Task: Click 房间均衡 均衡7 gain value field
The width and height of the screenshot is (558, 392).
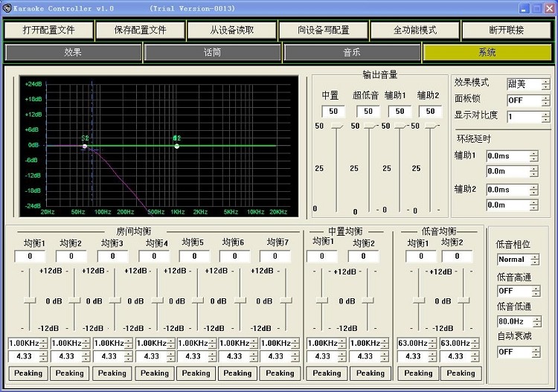Action: 275,256
